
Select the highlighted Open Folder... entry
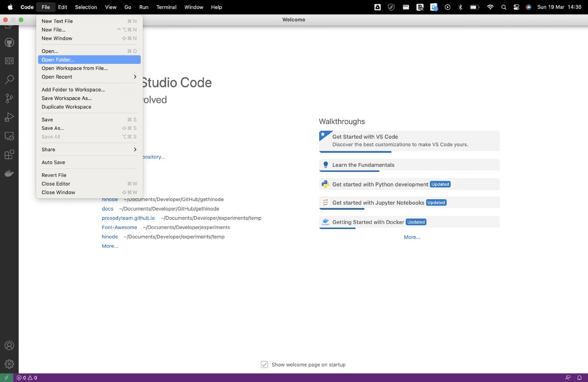89,60
